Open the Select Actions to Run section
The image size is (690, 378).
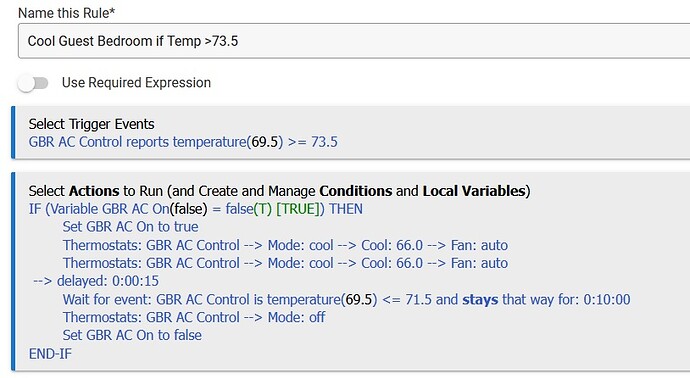279,191
